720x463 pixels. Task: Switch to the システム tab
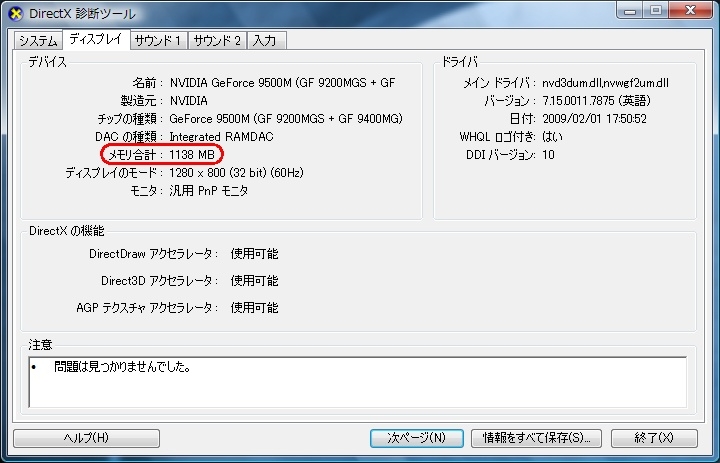point(38,40)
